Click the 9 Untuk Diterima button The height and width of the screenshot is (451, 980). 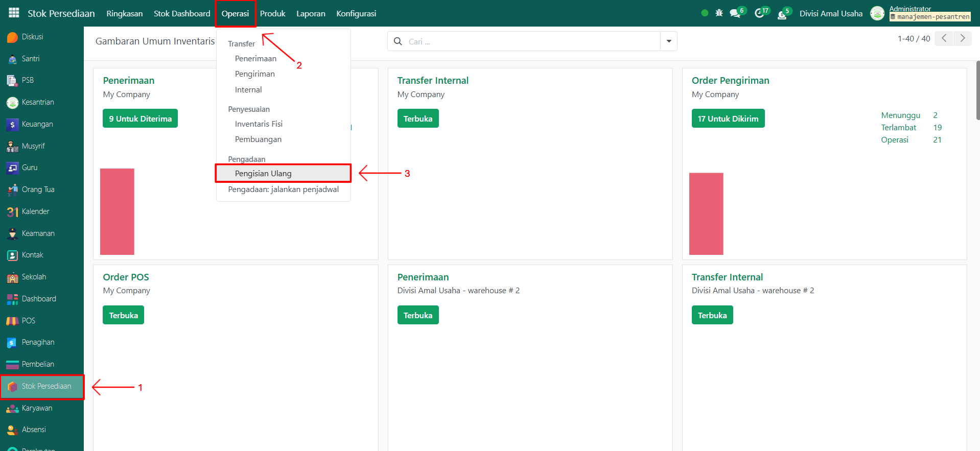click(x=140, y=118)
